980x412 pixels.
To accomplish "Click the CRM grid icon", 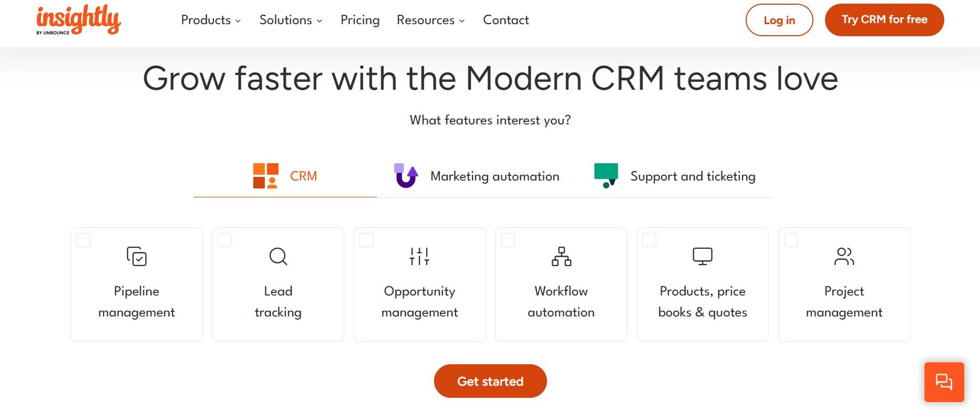I will (265, 176).
